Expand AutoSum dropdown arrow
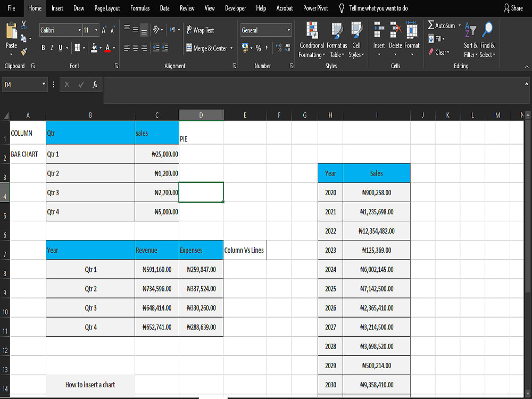Viewport: 532px width, 399px height. click(x=460, y=26)
